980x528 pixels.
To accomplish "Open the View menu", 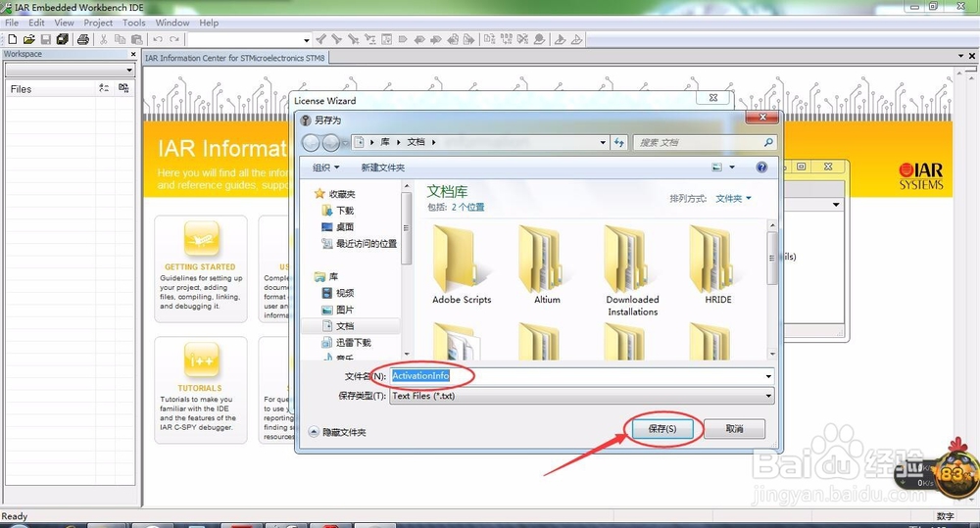I will pos(64,23).
